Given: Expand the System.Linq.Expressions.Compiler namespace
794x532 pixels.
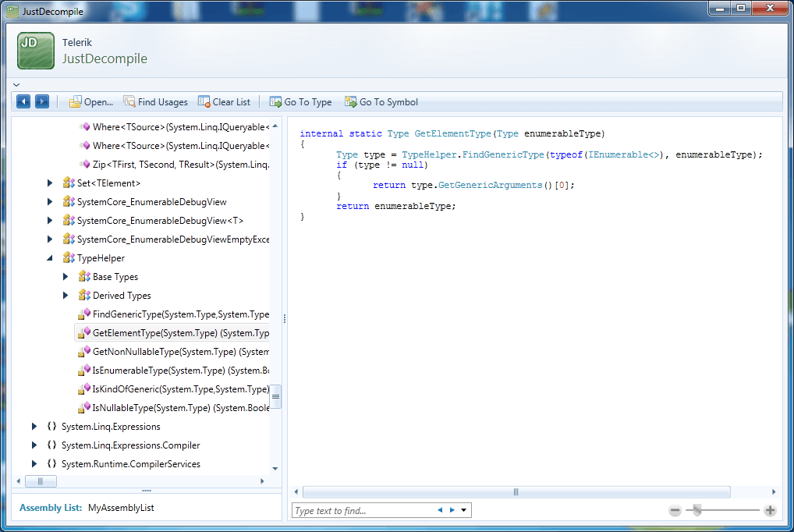Looking at the screenshot, I should (x=34, y=445).
